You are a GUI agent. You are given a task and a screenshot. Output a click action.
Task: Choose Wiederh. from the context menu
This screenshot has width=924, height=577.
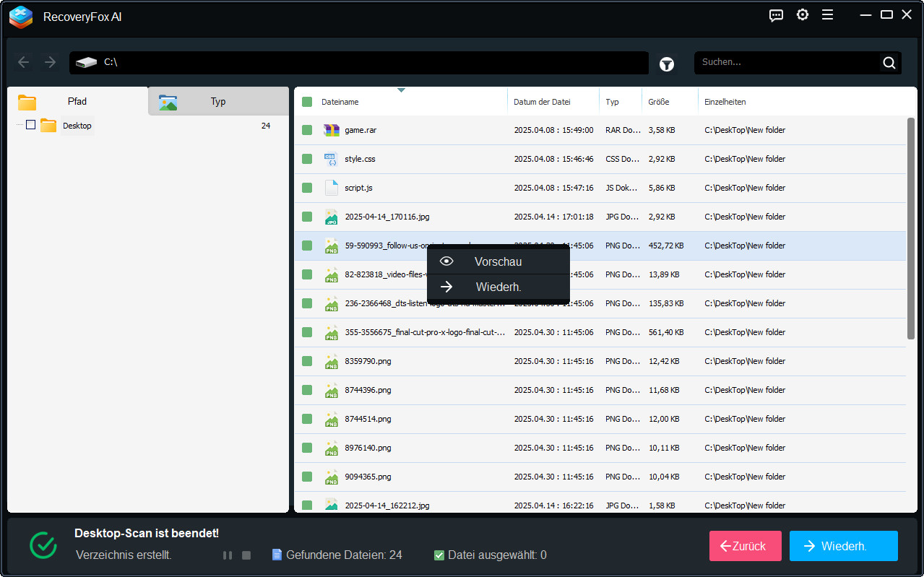click(498, 287)
